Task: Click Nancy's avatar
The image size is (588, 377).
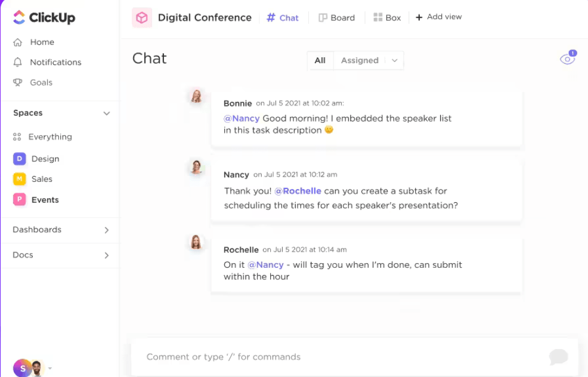Action: (197, 167)
